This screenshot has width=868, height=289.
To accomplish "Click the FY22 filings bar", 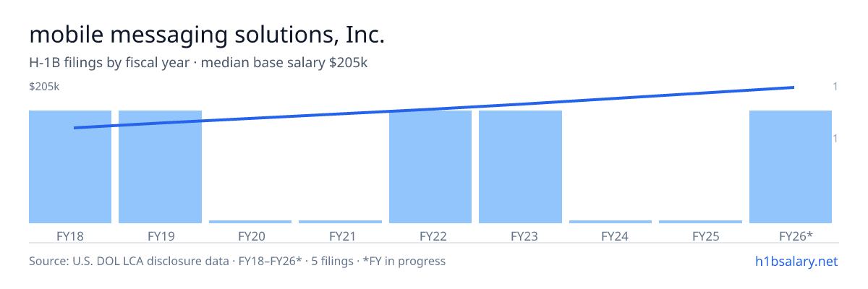I will tap(430, 167).
